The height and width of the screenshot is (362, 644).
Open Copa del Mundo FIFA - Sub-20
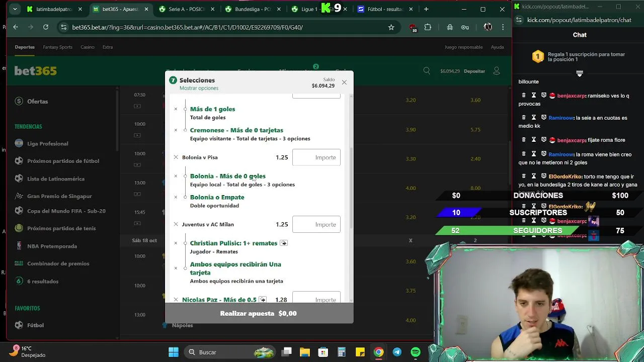coord(66,211)
